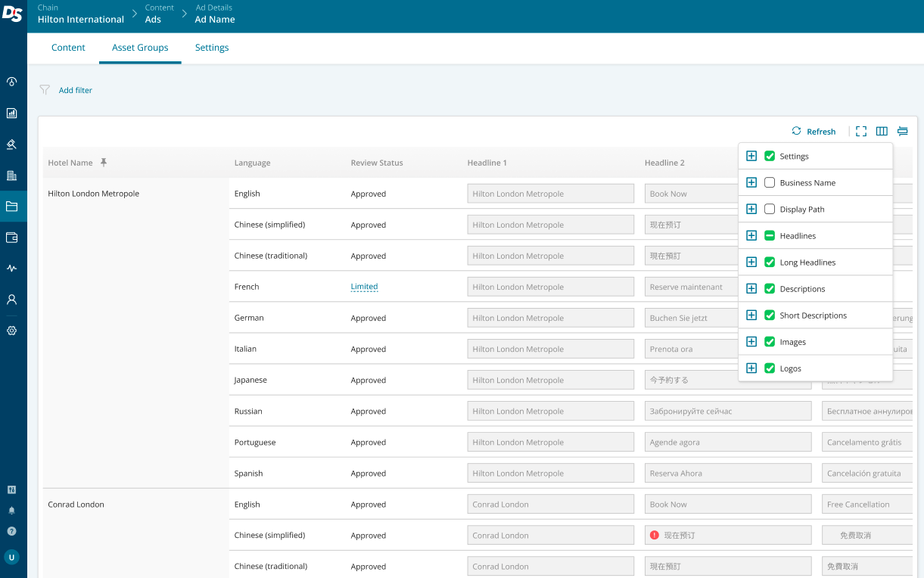This screenshot has width=924, height=578.
Task: Click the Agende agora headline field
Action: tap(728, 442)
